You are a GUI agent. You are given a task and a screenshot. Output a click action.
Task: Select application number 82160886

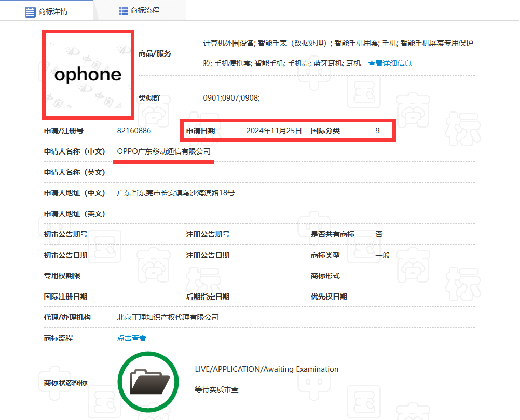coord(134,131)
